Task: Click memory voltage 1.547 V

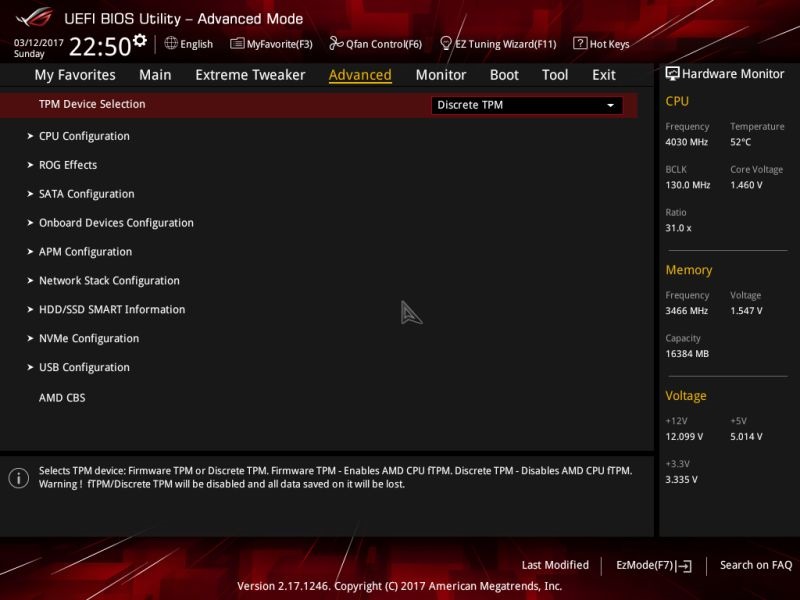Action: click(x=746, y=311)
